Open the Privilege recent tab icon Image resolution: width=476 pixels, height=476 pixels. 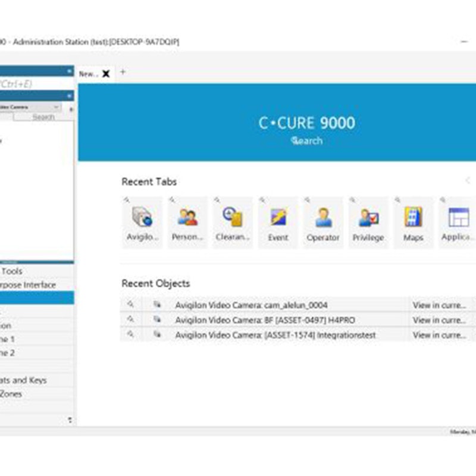(x=368, y=221)
